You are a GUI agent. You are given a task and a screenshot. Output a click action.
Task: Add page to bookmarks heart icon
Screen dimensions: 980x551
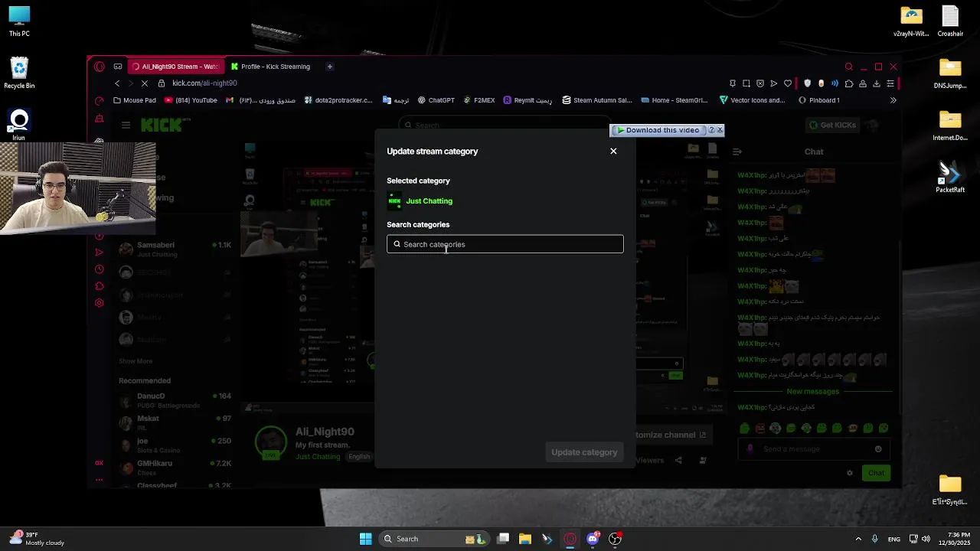click(788, 83)
